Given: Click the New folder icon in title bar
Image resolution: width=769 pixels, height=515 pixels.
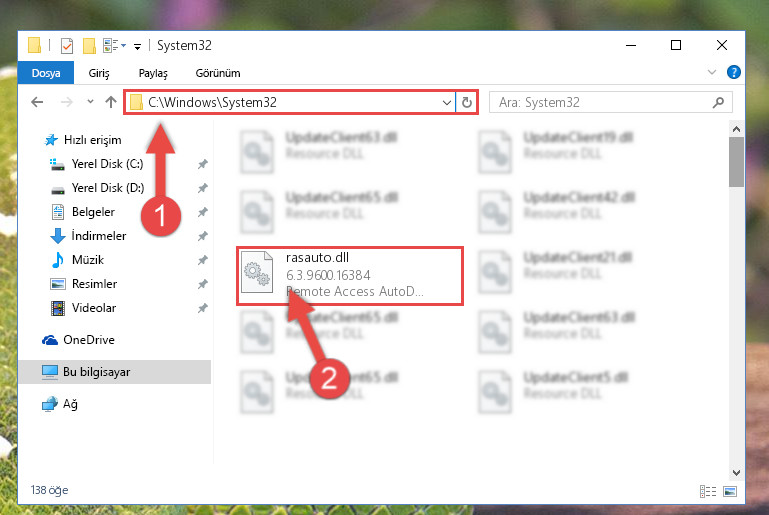Looking at the screenshot, I should pos(89,46).
